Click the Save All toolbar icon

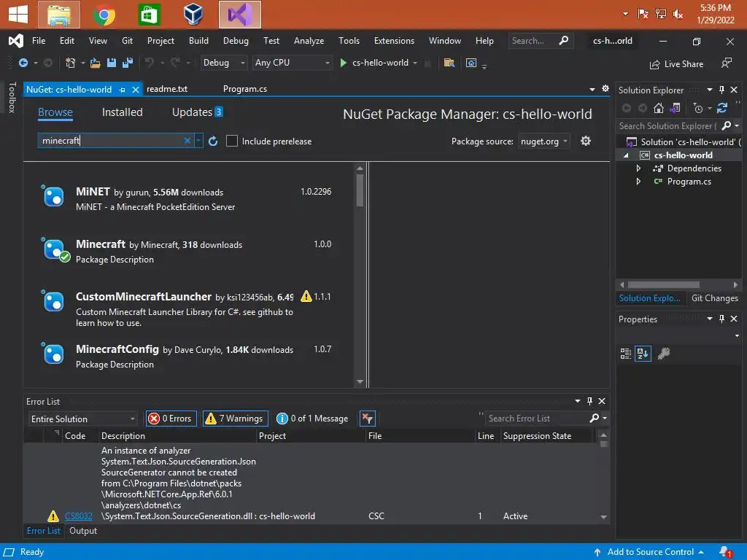(x=128, y=63)
